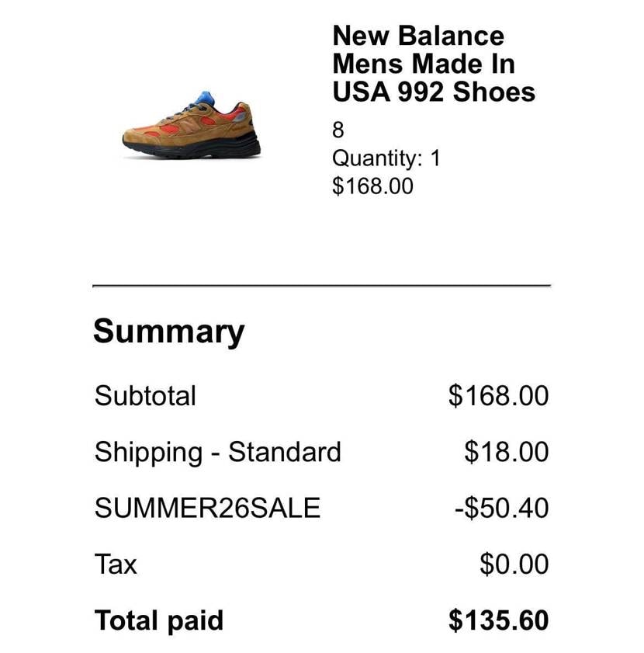
Task: Select the Subtotal amount $168.00
Action: pos(498,396)
